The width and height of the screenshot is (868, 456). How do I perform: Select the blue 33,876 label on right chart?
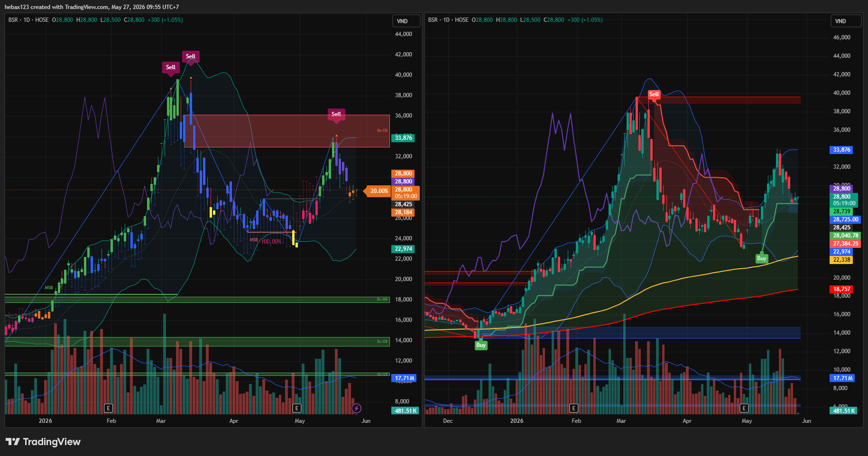[842, 150]
